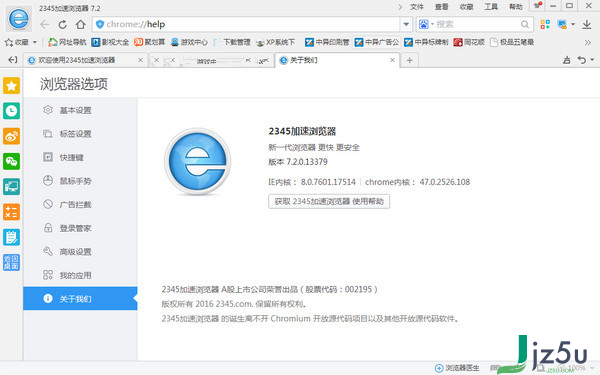Switch to the 关于我们 tab
The height and width of the screenshot is (375, 600).
pos(337,60)
